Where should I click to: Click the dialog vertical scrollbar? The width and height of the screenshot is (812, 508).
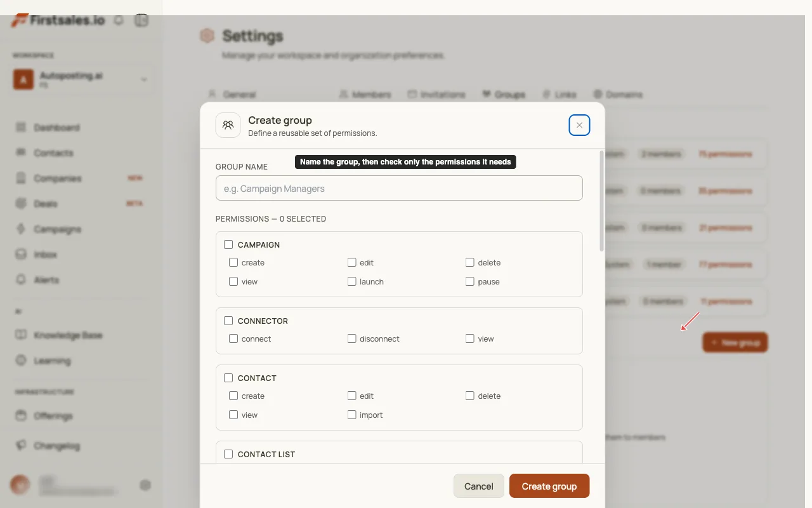click(601, 201)
